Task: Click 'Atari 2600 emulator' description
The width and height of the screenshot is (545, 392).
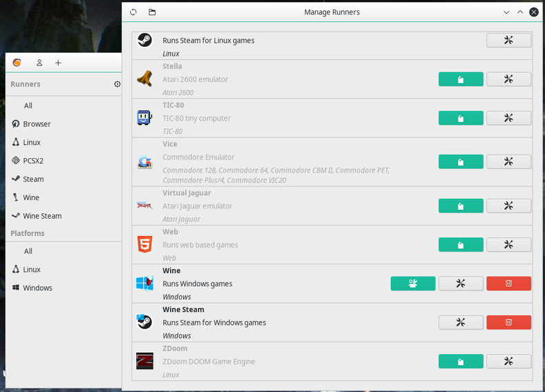Action: point(195,79)
